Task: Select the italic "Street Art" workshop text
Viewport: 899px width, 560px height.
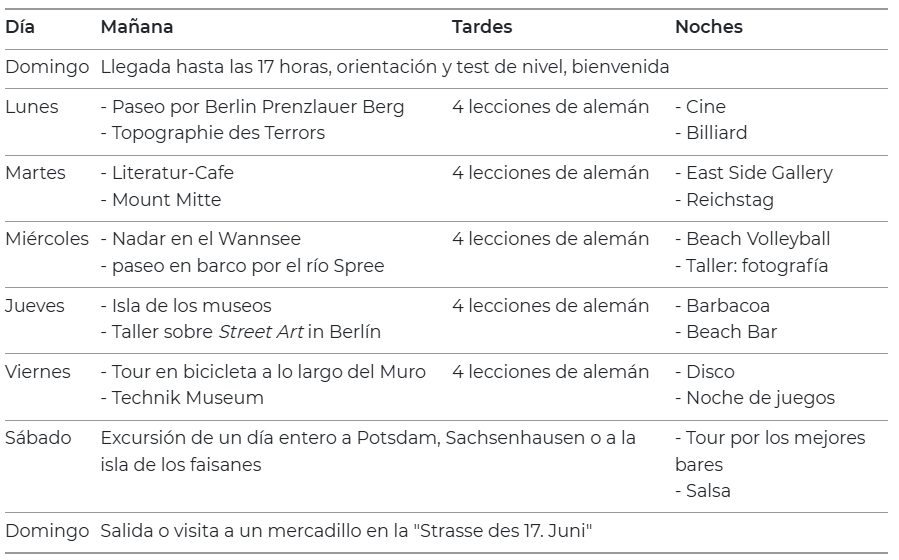Action: 261,332
